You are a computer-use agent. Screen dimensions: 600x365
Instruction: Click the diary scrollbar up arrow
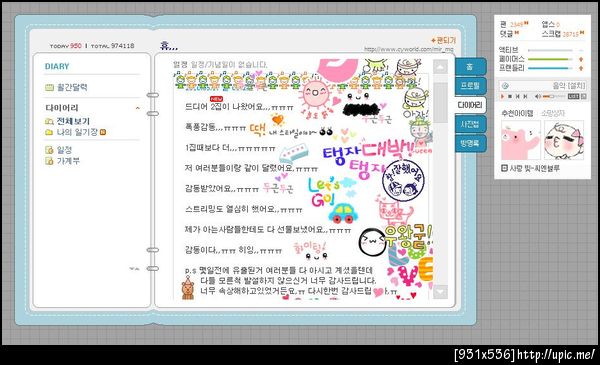[440, 67]
